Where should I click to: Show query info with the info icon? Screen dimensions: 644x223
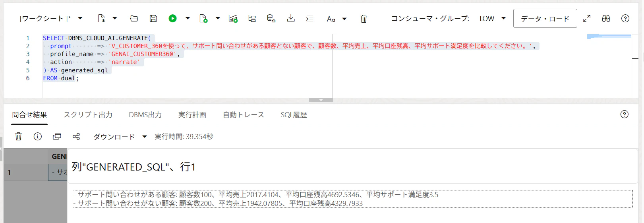[38, 136]
